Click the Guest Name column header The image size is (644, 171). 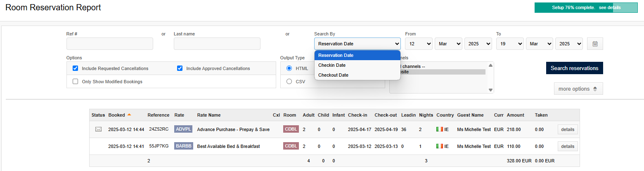click(470, 115)
